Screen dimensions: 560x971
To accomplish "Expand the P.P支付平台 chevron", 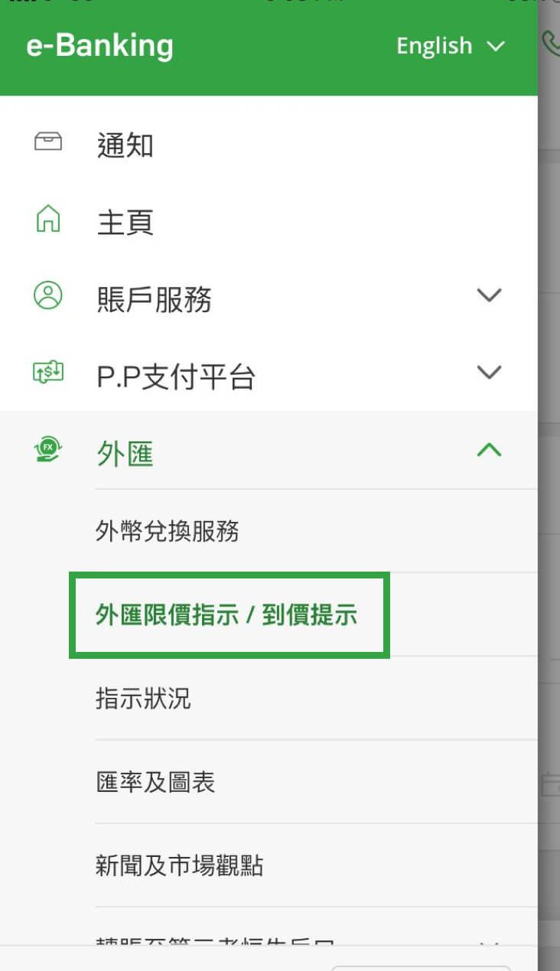I will point(489,373).
